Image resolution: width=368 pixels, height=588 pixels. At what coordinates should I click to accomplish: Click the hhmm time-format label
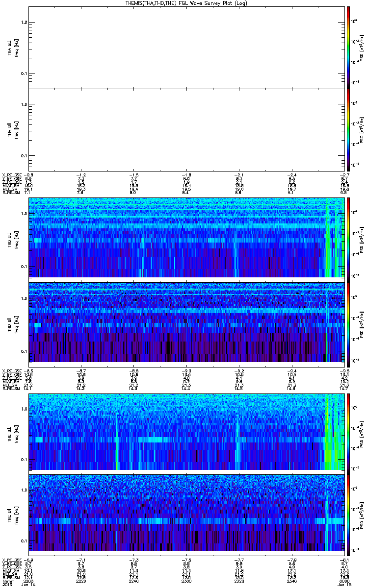8,581
